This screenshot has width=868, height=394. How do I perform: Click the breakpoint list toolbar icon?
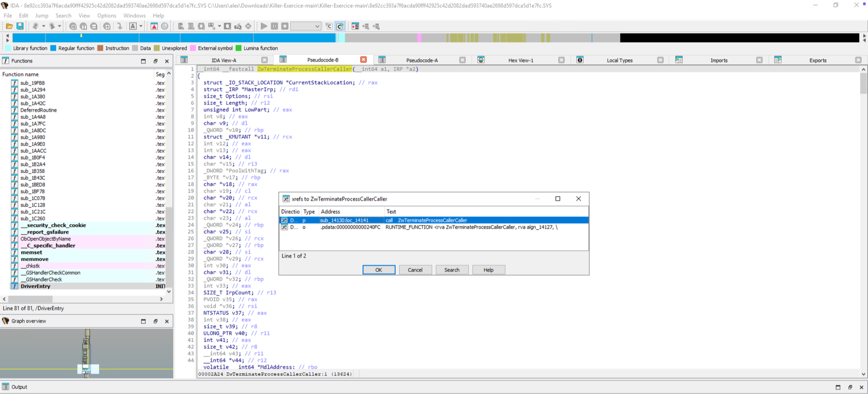click(x=355, y=26)
